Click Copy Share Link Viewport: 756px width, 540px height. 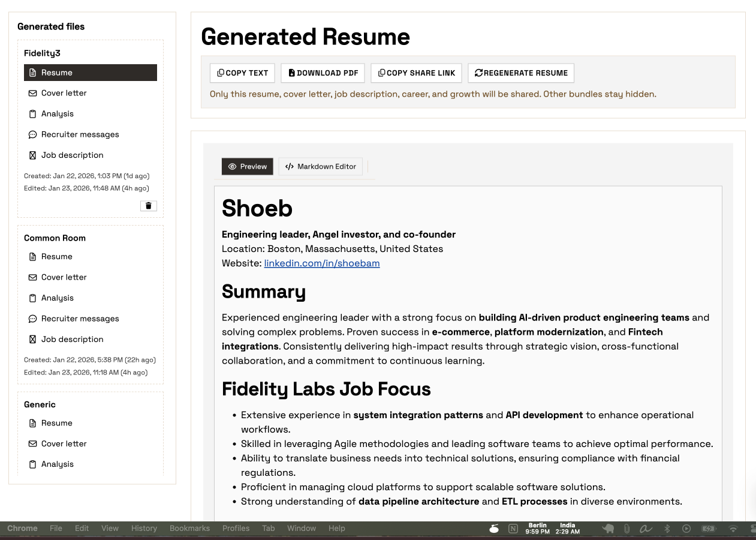[416, 73]
